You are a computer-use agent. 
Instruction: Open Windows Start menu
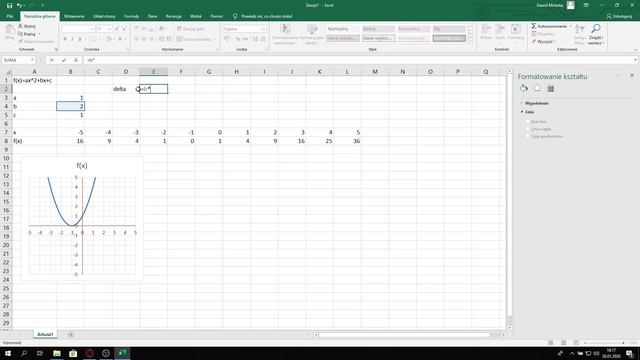8,353
